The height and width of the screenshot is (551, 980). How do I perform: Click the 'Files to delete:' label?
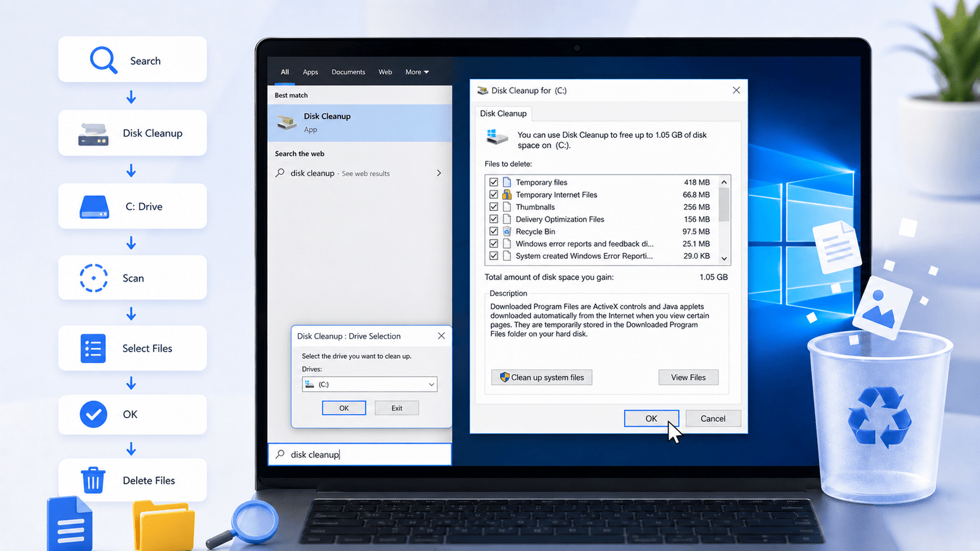click(x=508, y=164)
